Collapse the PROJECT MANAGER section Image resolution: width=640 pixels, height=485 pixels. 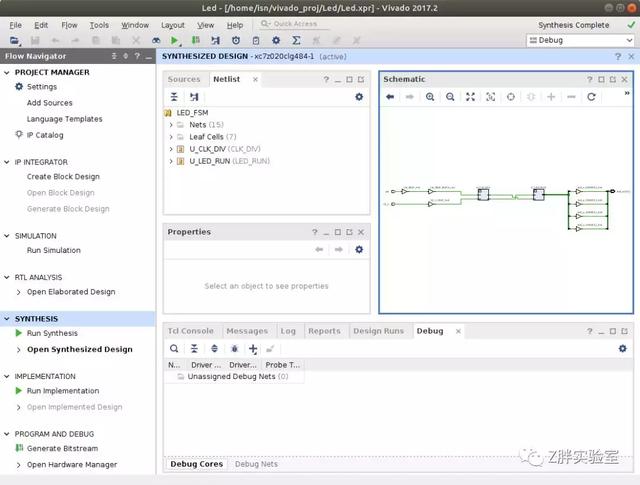click(7, 72)
